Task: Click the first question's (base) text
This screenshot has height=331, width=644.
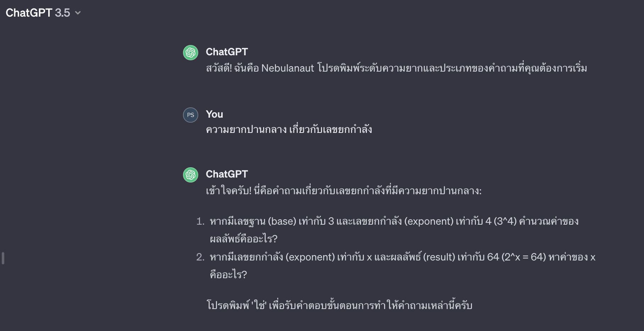Action: coord(282,221)
